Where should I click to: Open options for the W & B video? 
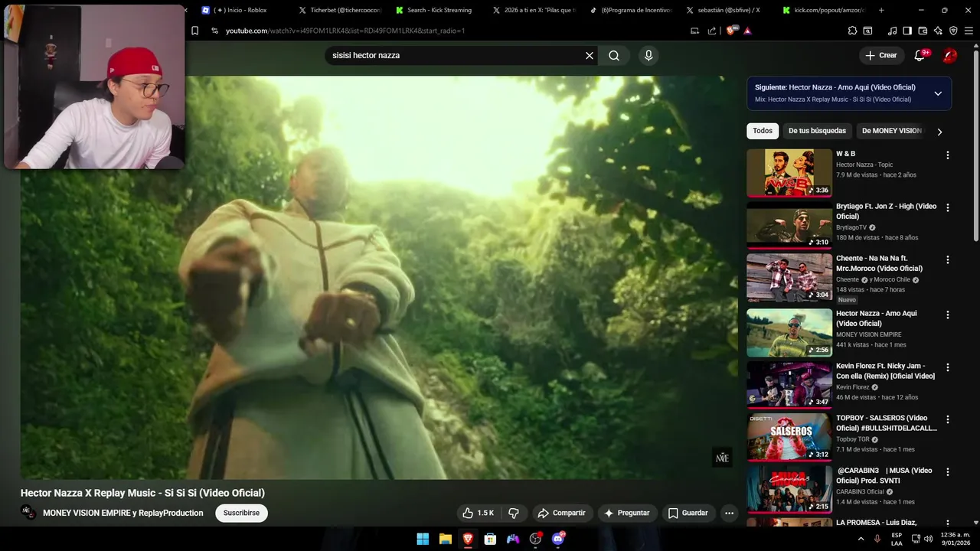(x=947, y=155)
